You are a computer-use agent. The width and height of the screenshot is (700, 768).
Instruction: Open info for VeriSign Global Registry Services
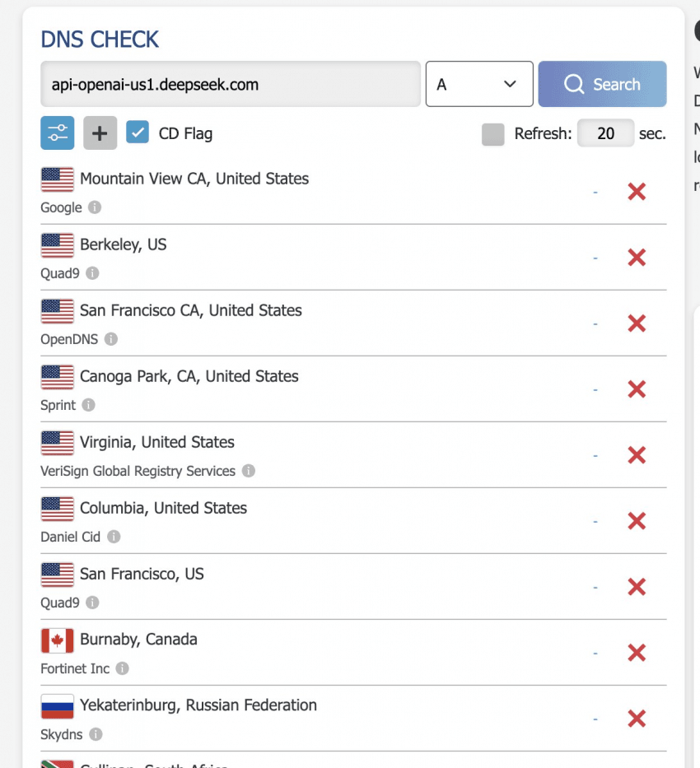tap(249, 471)
